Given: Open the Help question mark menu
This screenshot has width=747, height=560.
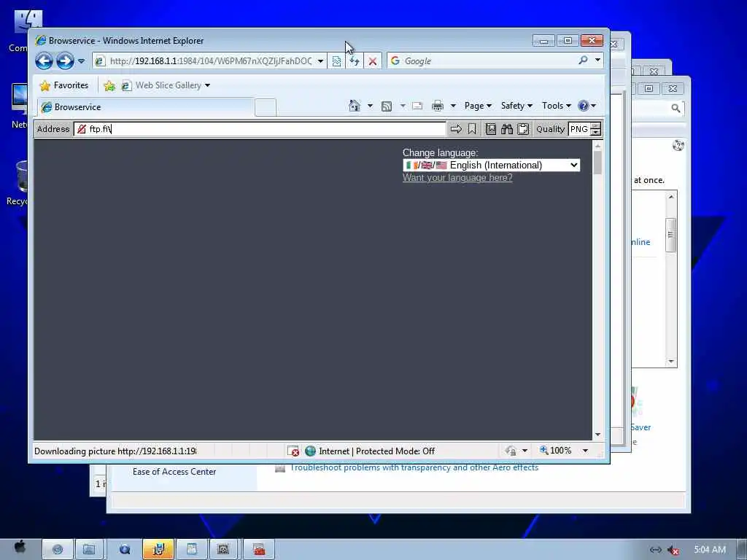Looking at the screenshot, I should point(587,106).
